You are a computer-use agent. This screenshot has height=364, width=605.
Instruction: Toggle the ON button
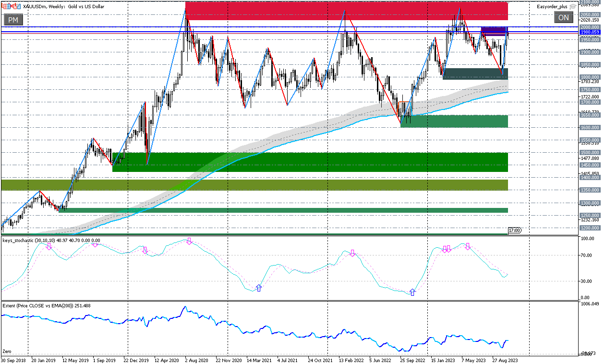(x=563, y=18)
